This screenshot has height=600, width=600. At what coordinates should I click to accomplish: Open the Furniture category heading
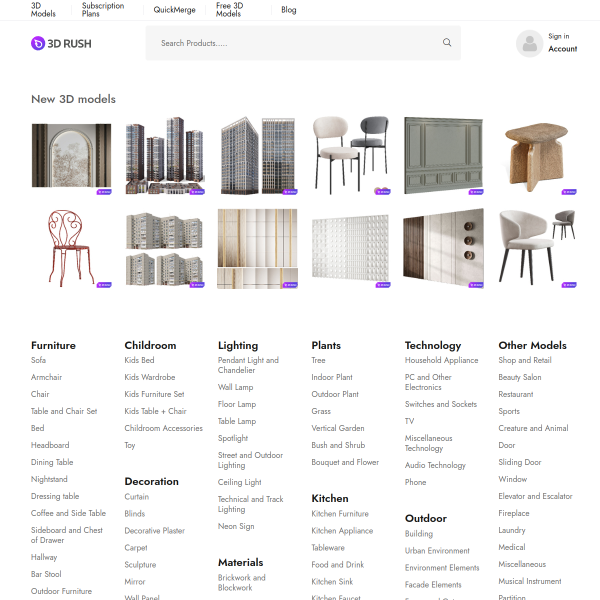(53, 345)
